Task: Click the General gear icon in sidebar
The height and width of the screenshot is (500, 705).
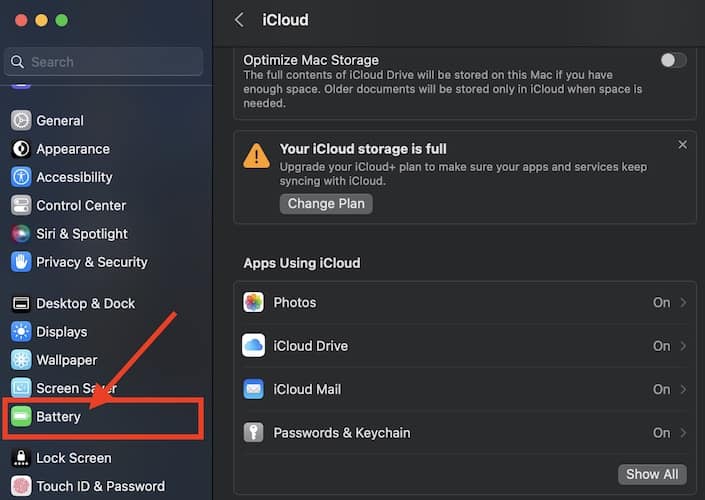Action: [21, 121]
